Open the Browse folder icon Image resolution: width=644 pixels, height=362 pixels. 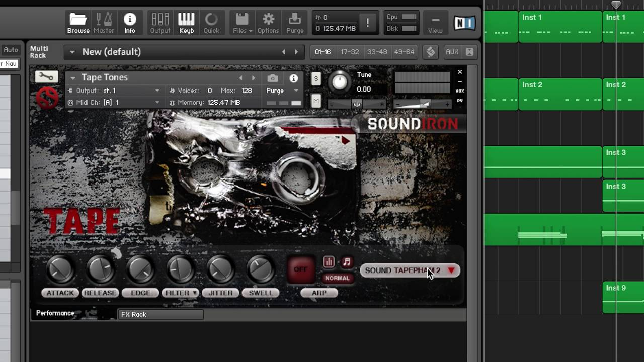[78, 23]
